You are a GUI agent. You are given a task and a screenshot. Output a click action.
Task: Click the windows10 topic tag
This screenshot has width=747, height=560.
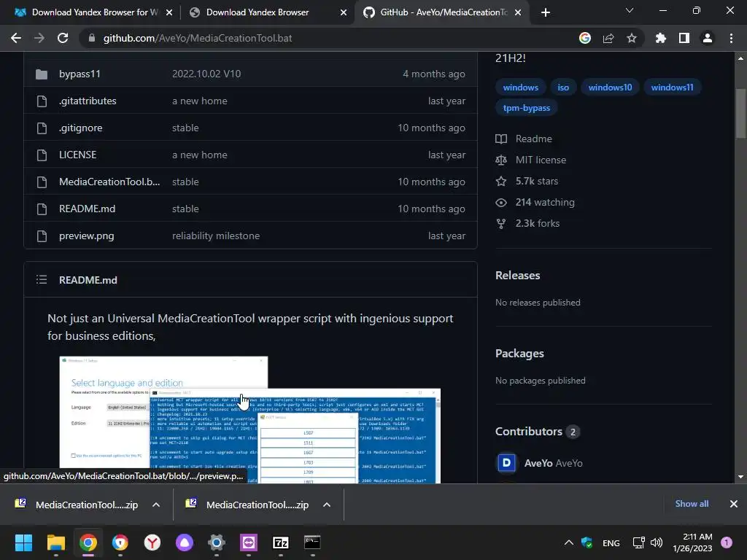pos(611,87)
